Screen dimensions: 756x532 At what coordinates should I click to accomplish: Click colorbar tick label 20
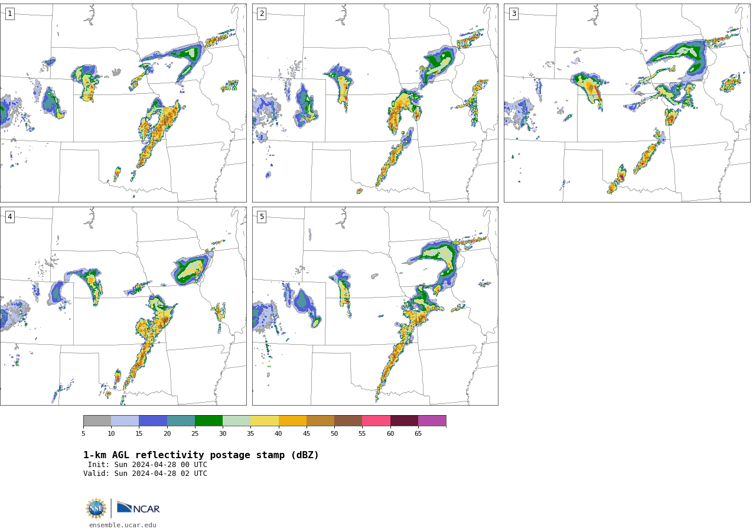tap(167, 434)
